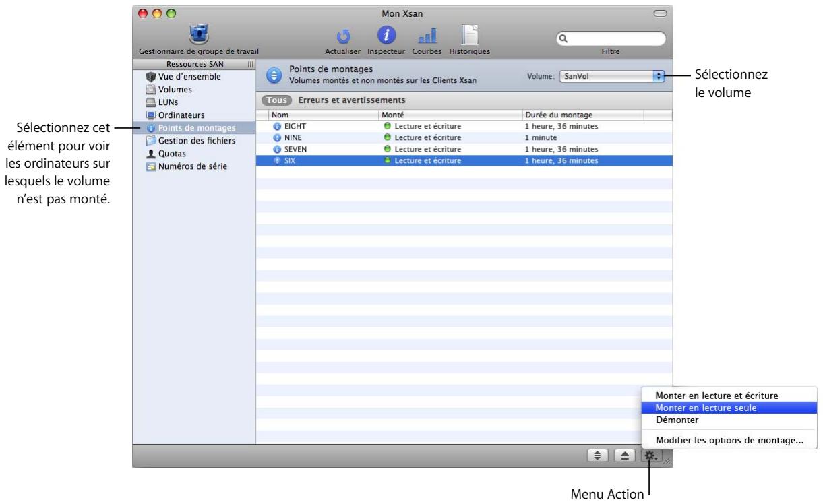The image size is (823, 504).
Task: Select the Tous filter button
Action: [276, 100]
